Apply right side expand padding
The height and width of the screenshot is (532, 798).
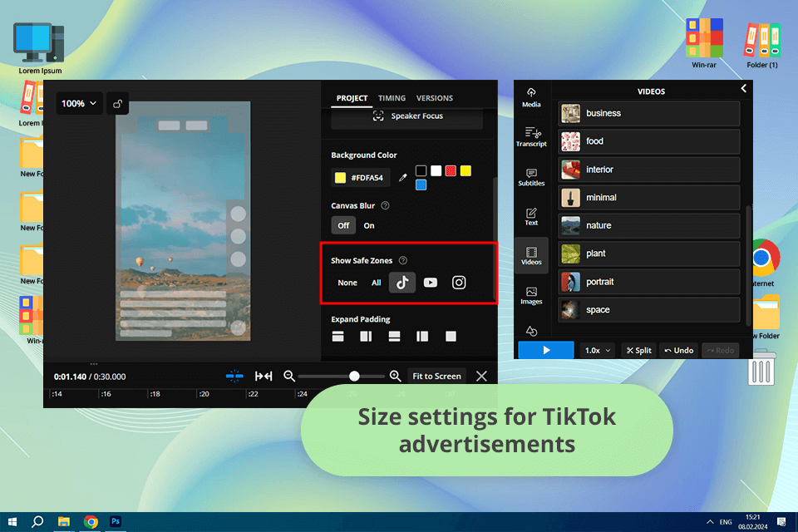[x=366, y=337]
